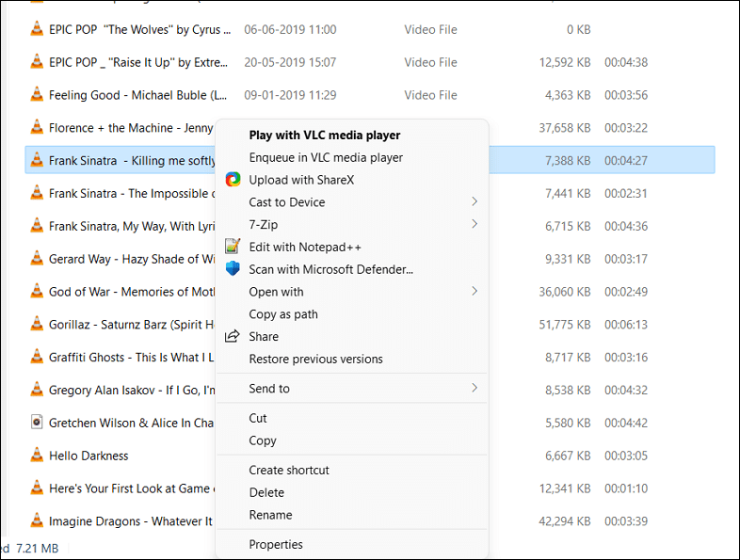
Task: Click date 06-06-2019 11:00
Action: tap(290, 29)
